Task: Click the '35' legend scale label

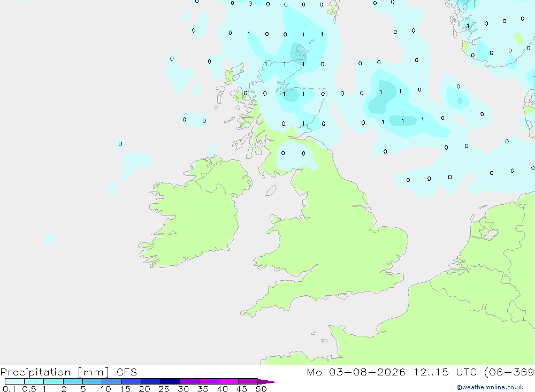Action: (203, 389)
